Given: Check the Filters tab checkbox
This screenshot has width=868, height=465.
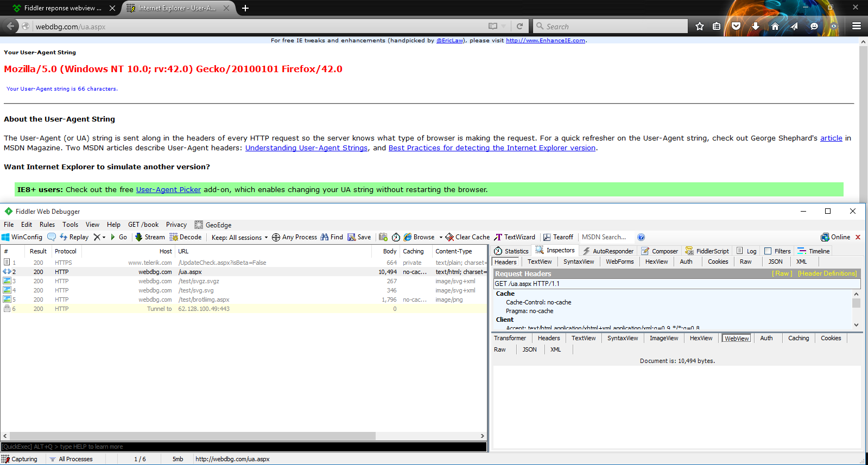Looking at the screenshot, I should [768, 251].
